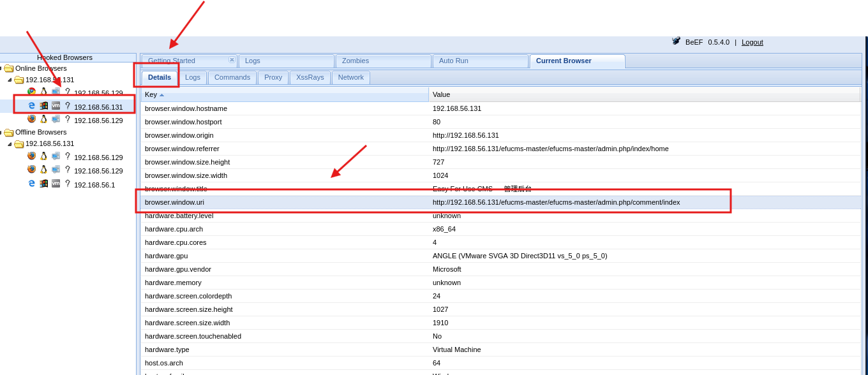Click the hardware.type value Virtual Machine

457,349
